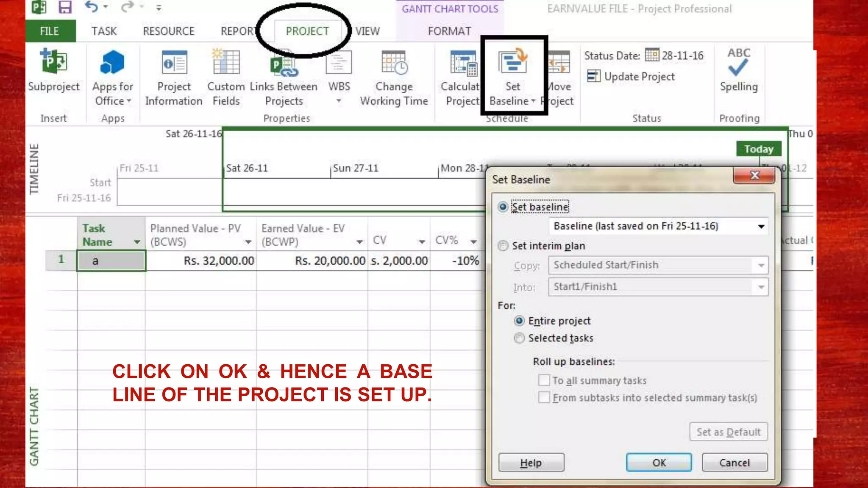
Task: Run the Spelling check icon
Action: 738,64
